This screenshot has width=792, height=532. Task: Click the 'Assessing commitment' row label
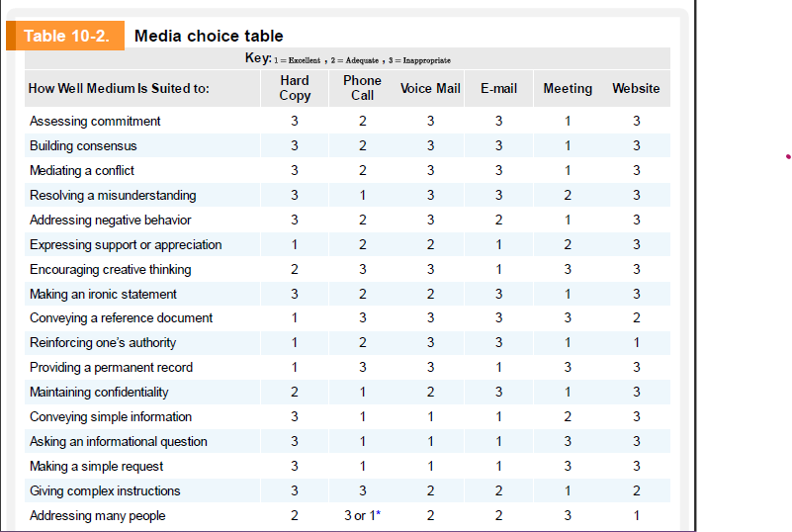click(x=95, y=122)
